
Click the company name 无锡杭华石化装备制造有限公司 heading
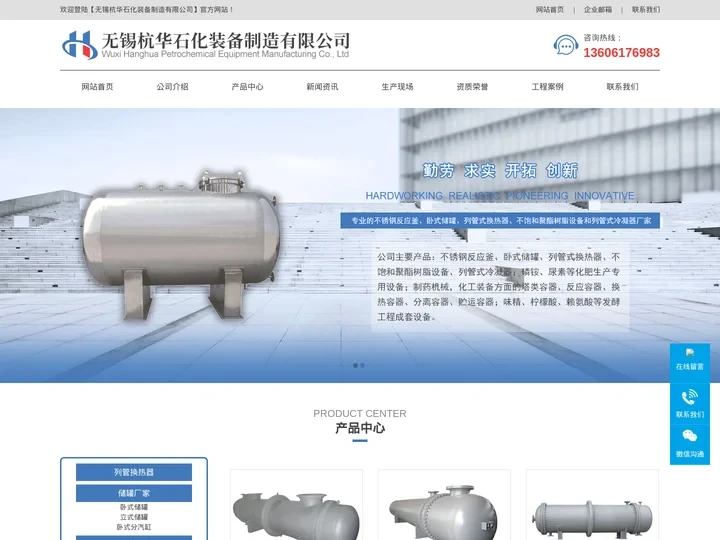225,41
